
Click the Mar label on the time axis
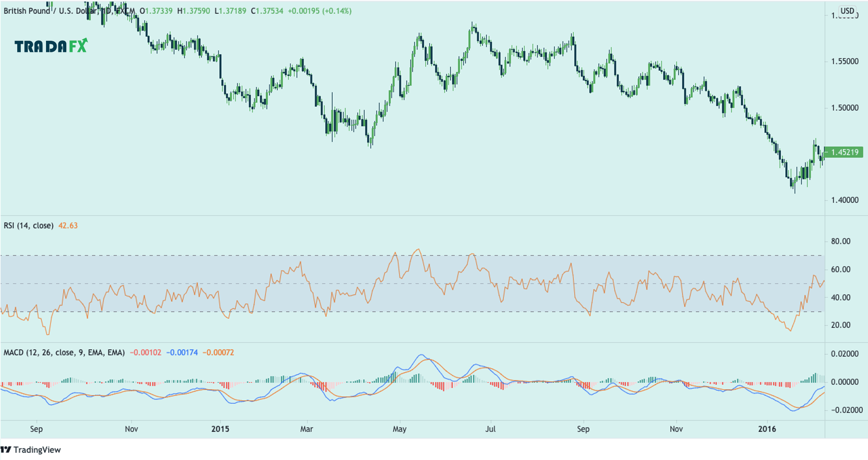pos(306,429)
